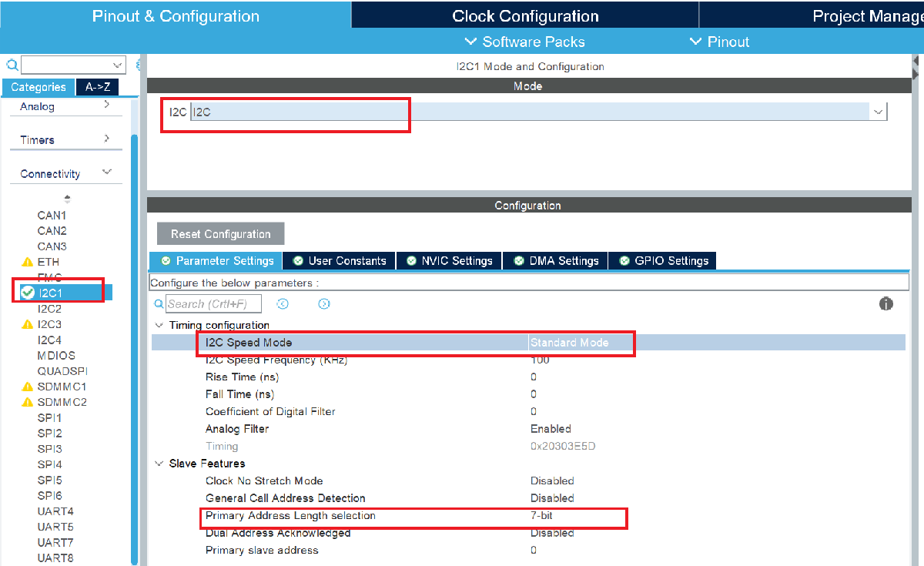Click the search magnifier beside Search (Ctrl+F)
This screenshot has width=924, height=566.
(x=159, y=303)
